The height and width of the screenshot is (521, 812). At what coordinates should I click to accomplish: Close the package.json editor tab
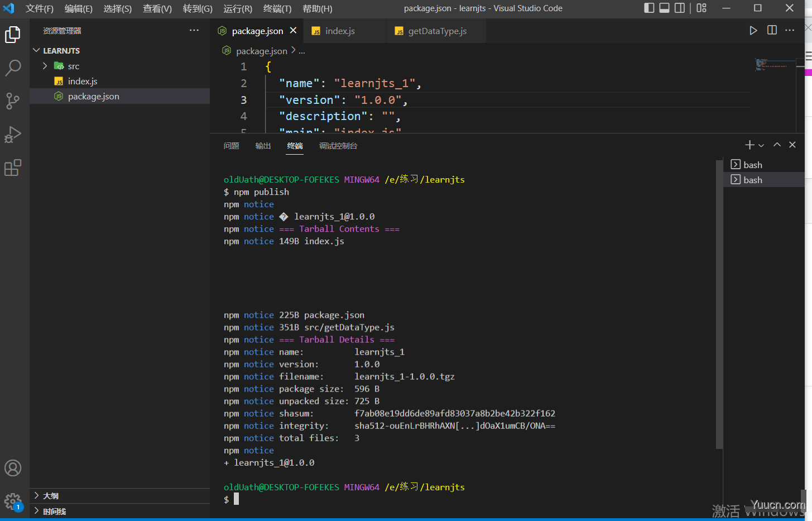293,30
